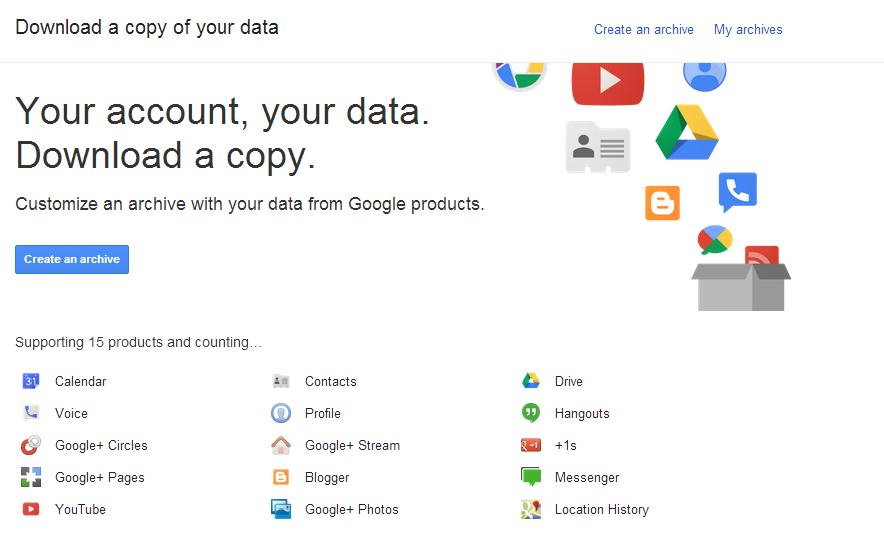
Task: Open the Create an archive header link
Action: [x=643, y=30]
